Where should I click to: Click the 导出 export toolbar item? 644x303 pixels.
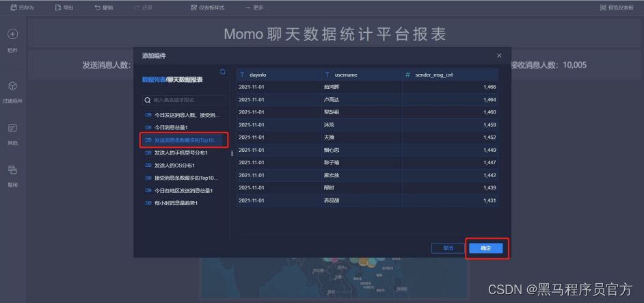pyautogui.click(x=64, y=8)
